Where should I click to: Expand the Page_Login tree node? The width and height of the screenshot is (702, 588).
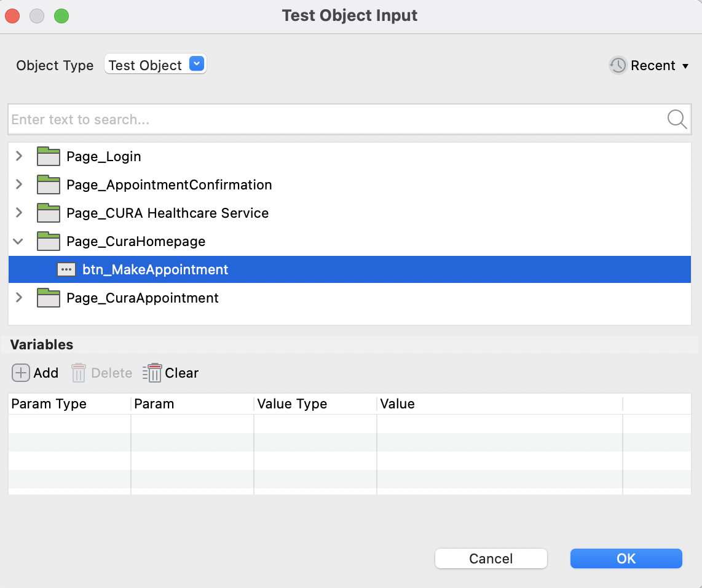click(x=18, y=156)
